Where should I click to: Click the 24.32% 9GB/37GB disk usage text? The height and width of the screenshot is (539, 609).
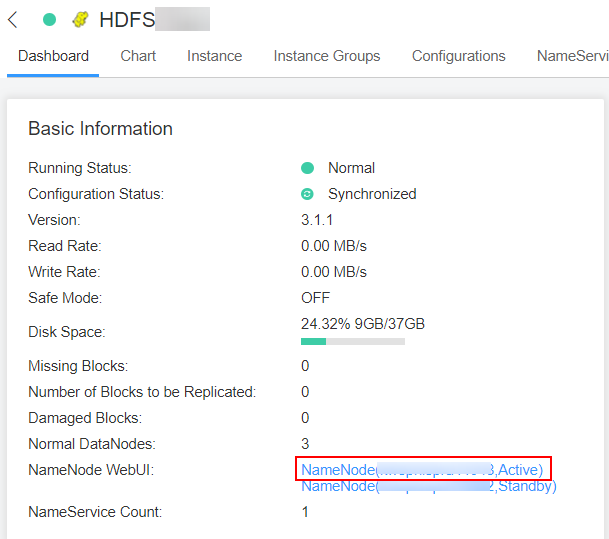click(x=363, y=324)
